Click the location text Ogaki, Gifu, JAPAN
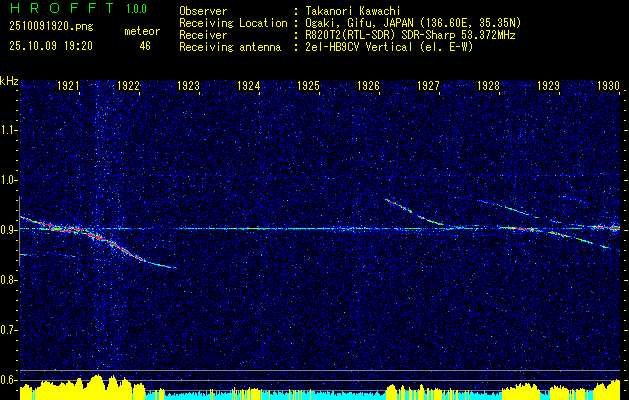Screen dimensions: 629x400 [x=359, y=23]
